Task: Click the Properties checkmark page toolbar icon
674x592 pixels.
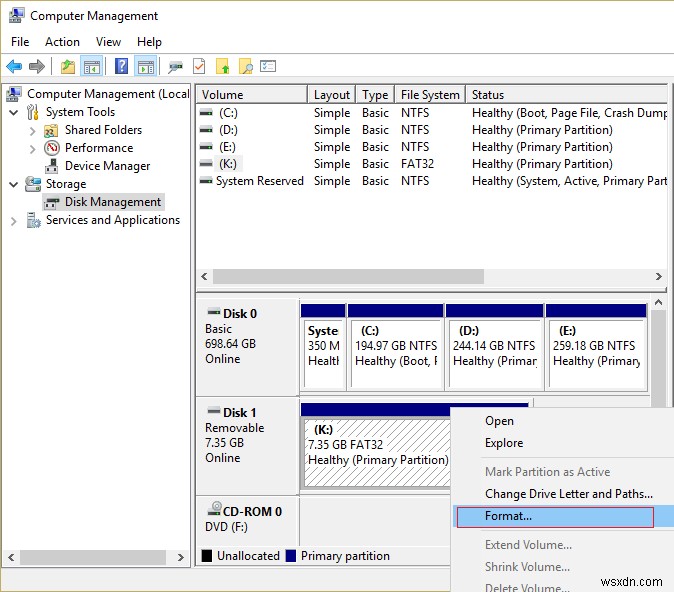Action: coord(199,67)
